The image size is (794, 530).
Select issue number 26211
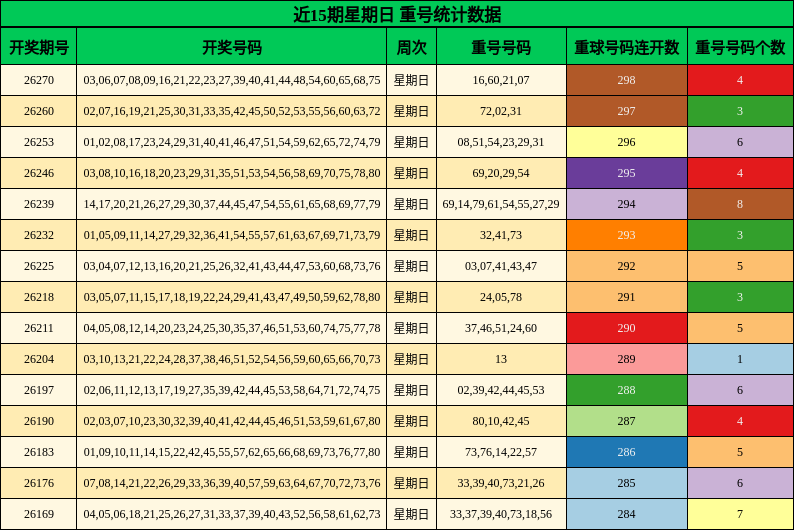38,328
